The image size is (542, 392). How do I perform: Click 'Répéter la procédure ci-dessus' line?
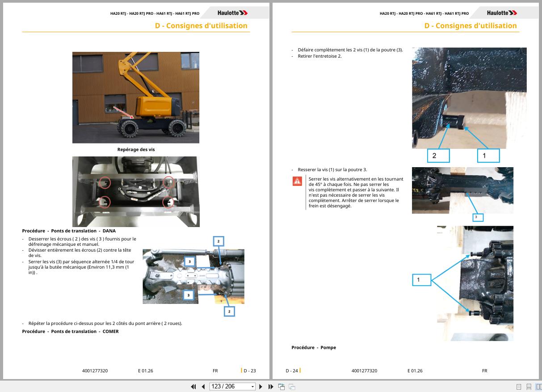point(105,323)
